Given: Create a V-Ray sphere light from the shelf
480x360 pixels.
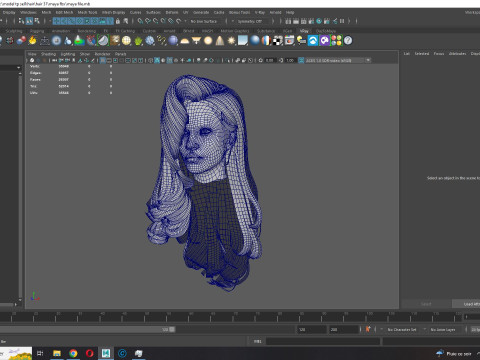Looking at the screenshot, I should (208, 41).
